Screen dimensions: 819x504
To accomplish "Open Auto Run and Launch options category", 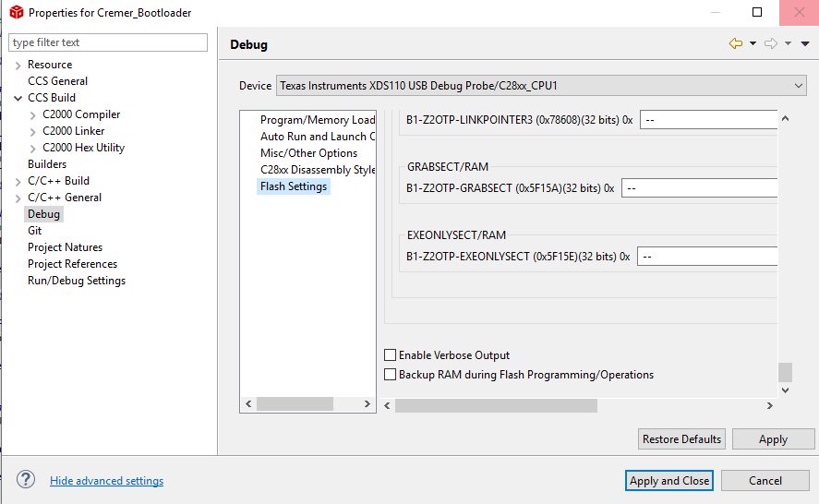I will (x=318, y=137).
